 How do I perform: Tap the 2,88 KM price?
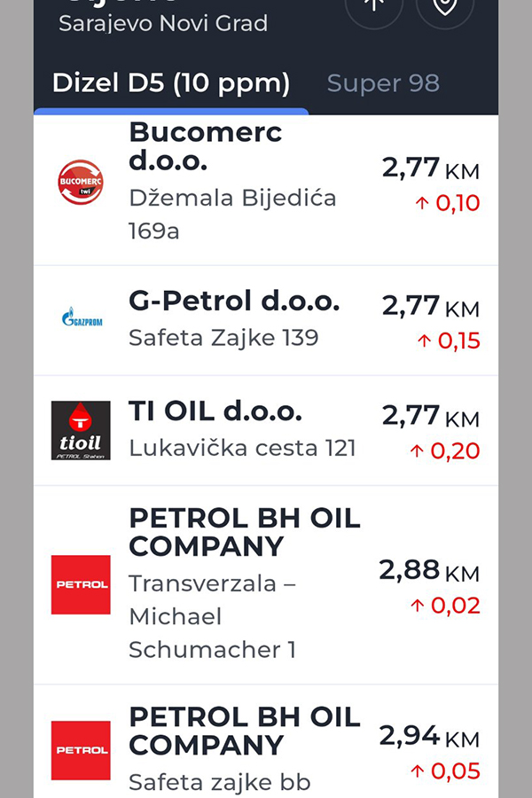429,571
